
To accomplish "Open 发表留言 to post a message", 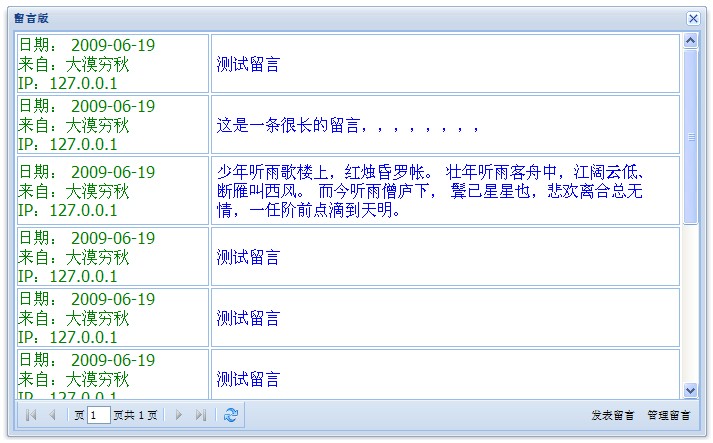I will tap(612, 415).
